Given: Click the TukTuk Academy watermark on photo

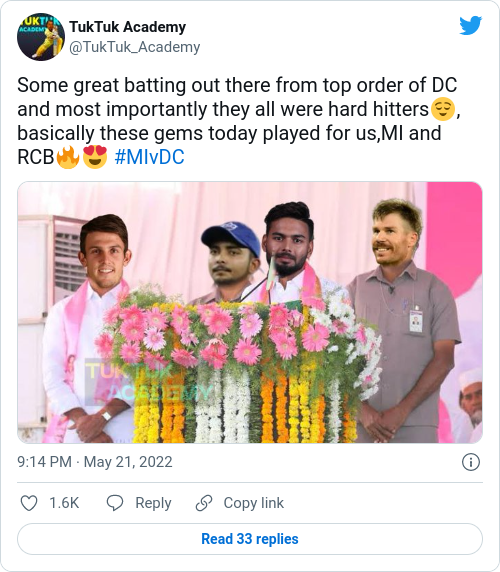Looking at the screenshot, I should click(148, 382).
